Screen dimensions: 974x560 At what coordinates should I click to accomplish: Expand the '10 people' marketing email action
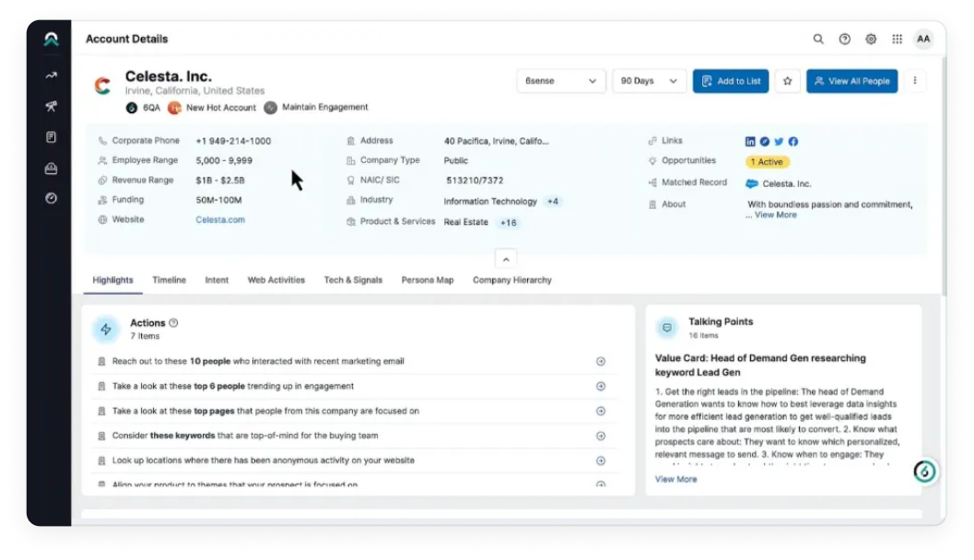(600, 361)
